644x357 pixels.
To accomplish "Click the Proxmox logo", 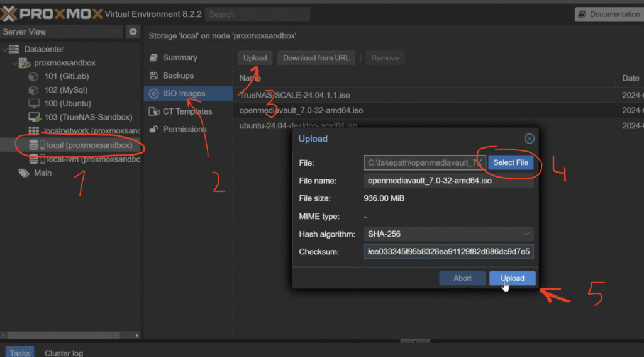I will point(52,14).
